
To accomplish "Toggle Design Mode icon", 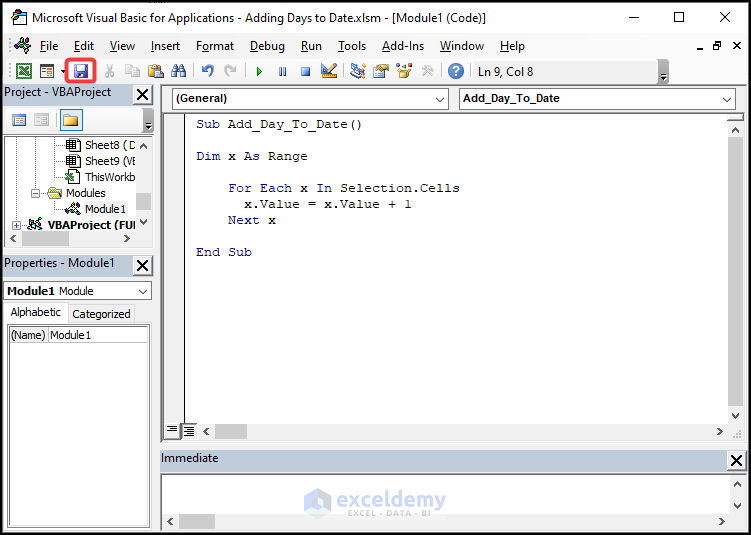I will click(x=329, y=72).
